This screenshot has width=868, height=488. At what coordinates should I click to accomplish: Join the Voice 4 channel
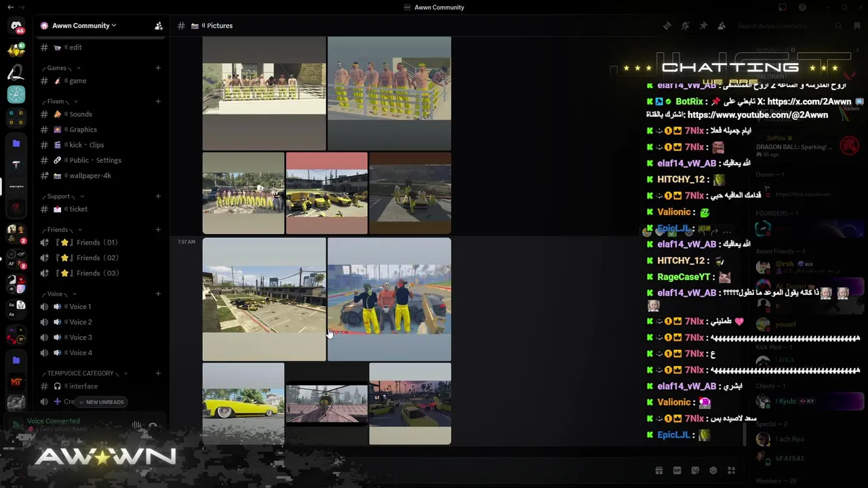pyautogui.click(x=102, y=353)
